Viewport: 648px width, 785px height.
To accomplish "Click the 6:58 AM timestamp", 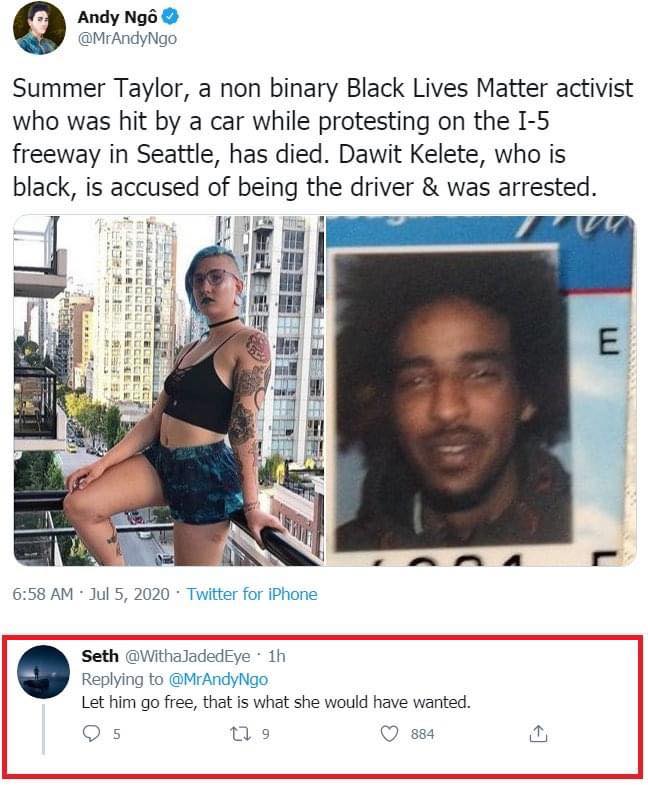I will click(x=43, y=594).
